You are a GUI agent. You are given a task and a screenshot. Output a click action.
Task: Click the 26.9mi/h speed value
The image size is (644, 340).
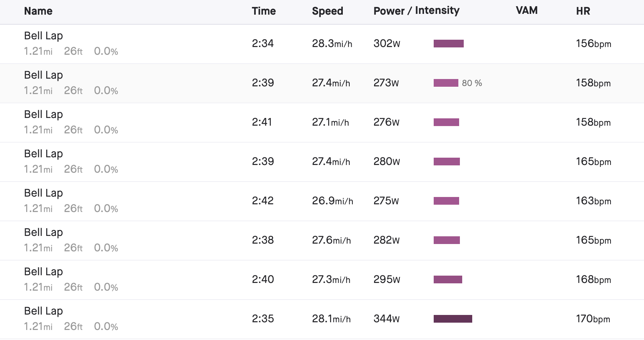(332, 201)
